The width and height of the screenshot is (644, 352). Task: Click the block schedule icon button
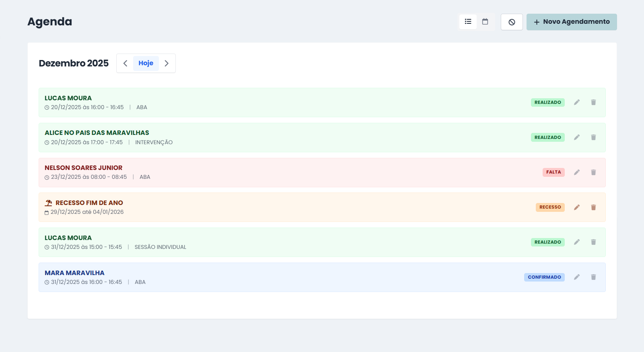[512, 22]
